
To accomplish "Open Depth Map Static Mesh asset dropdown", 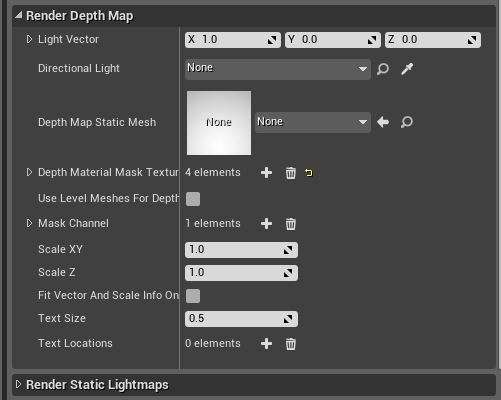I will click(x=313, y=122).
